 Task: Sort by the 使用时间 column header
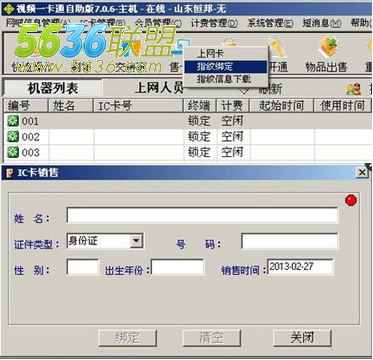pyautogui.click(x=343, y=106)
